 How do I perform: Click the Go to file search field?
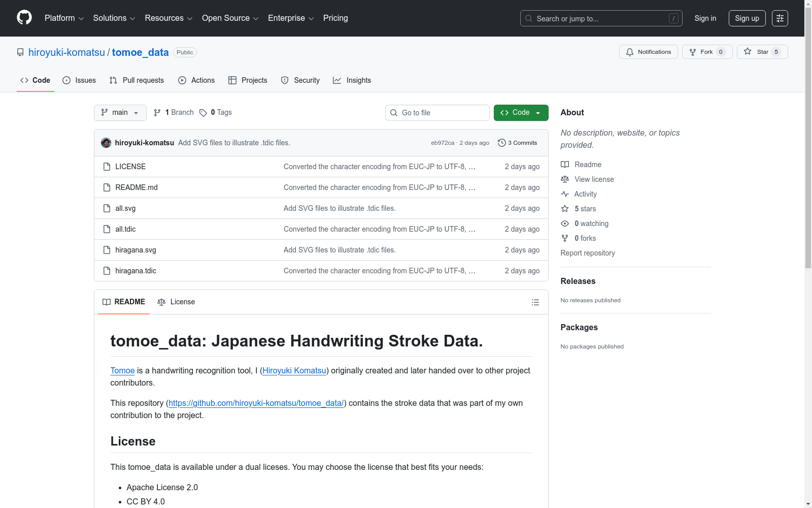(437, 113)
